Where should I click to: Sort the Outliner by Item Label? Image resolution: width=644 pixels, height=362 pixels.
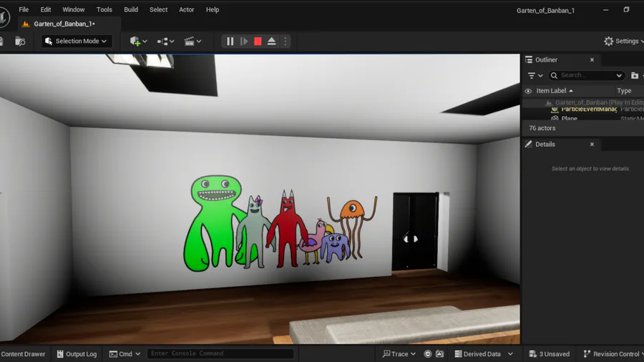(554, 91)
